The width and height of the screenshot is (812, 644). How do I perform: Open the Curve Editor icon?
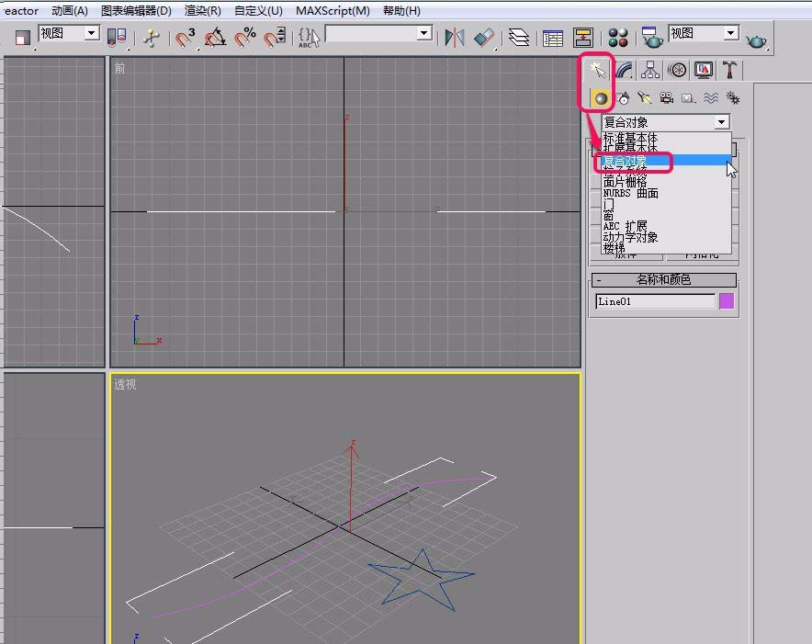[x=553, y=38]
